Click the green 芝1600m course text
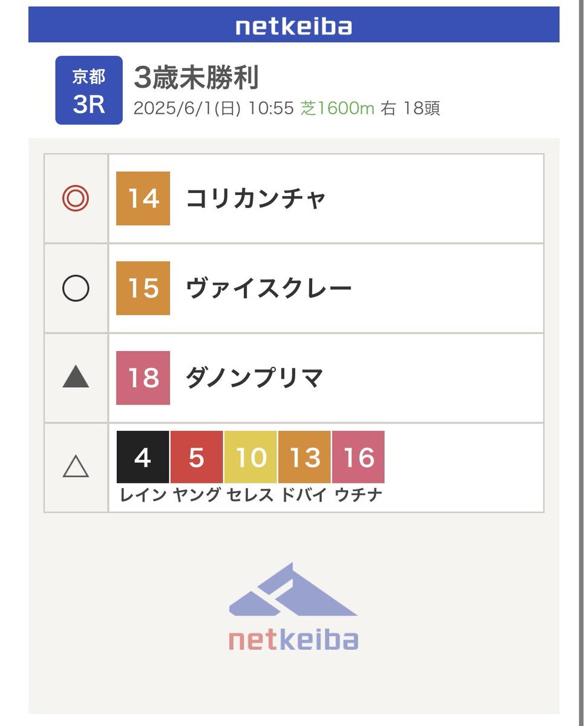 coord(338,108)
